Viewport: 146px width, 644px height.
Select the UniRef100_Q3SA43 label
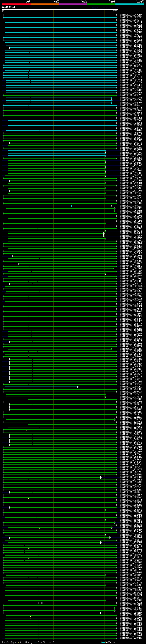(x=131, y=263)
